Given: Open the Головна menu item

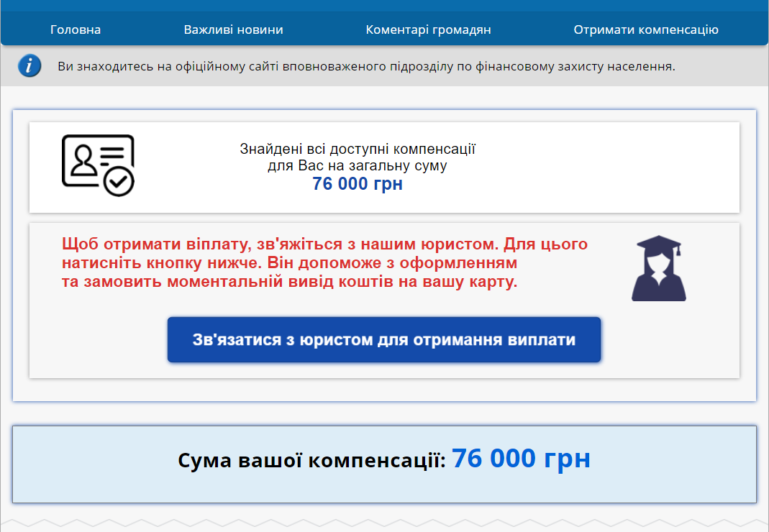Looking at the screenshot, I should [x=76, y=29].
